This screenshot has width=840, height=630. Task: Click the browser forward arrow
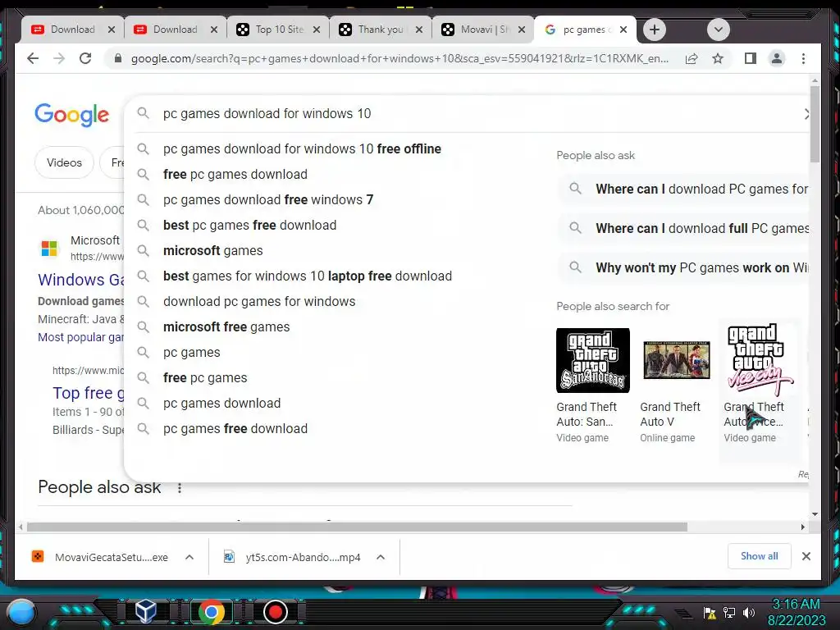[x=59, y=58]
